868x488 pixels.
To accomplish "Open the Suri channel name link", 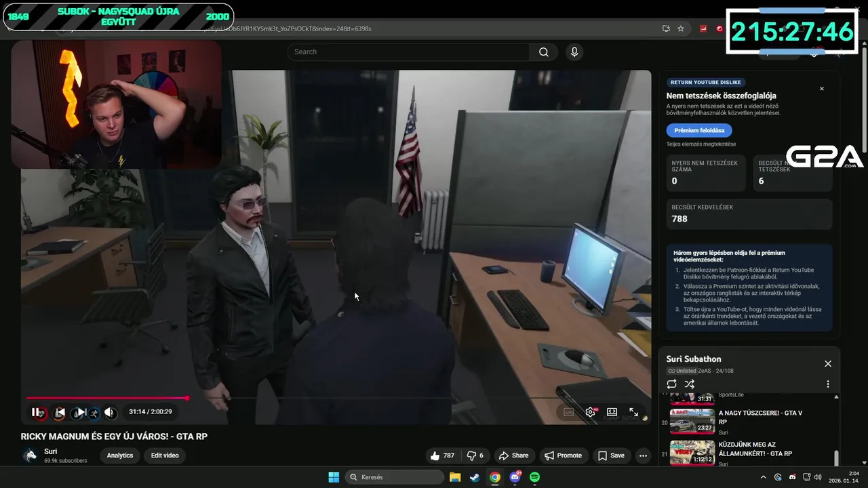I will [x=51, y=451].
